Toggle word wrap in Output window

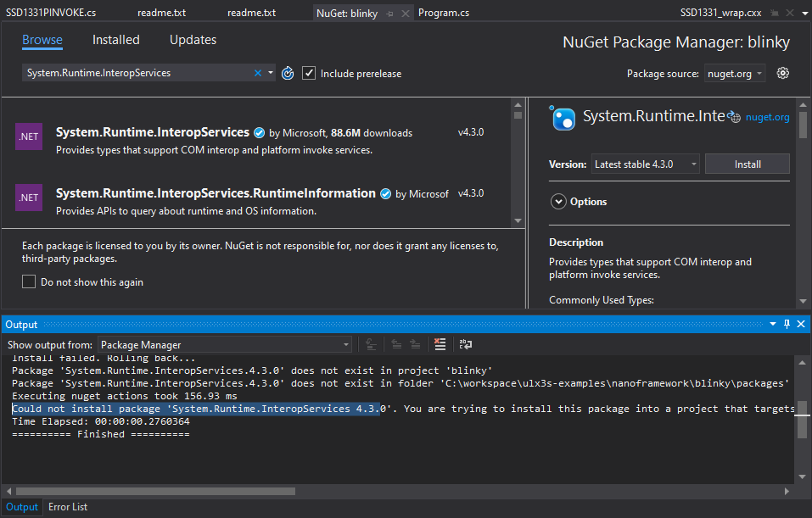(x=466, y=344)
